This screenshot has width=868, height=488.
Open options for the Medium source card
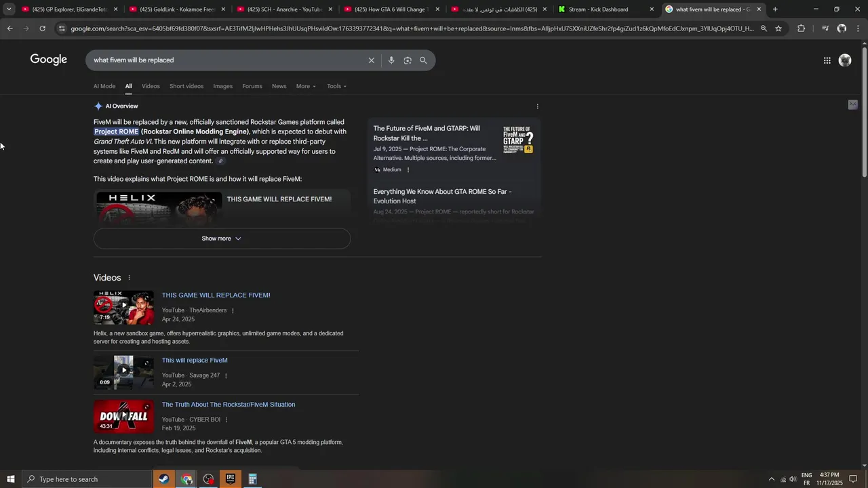coord(408,170)
